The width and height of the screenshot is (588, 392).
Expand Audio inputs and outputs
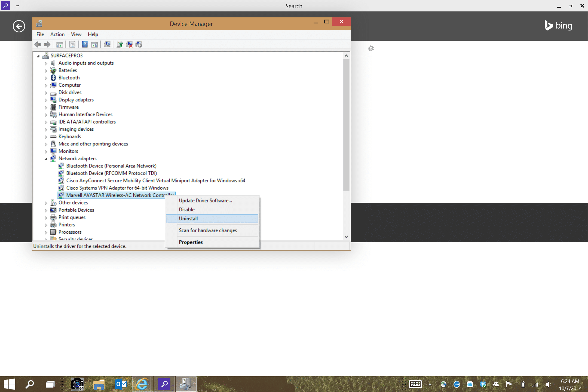click(x=46, y=63)
